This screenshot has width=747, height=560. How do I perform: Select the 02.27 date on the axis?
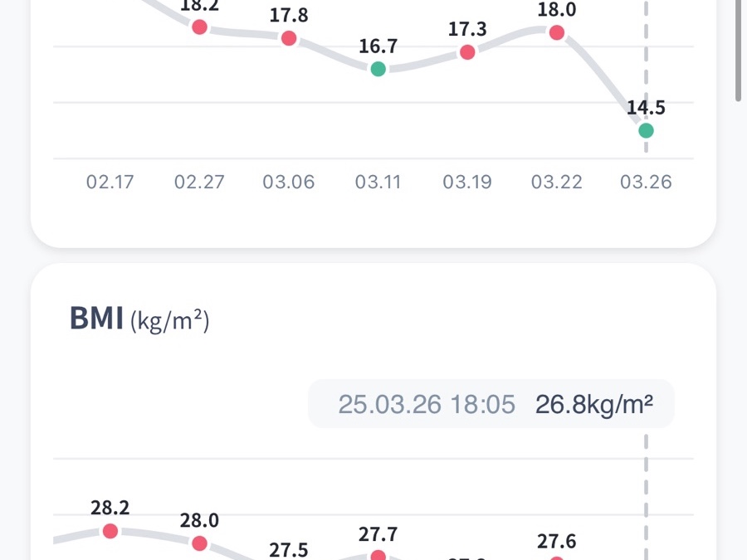click(x=199, y=183)
